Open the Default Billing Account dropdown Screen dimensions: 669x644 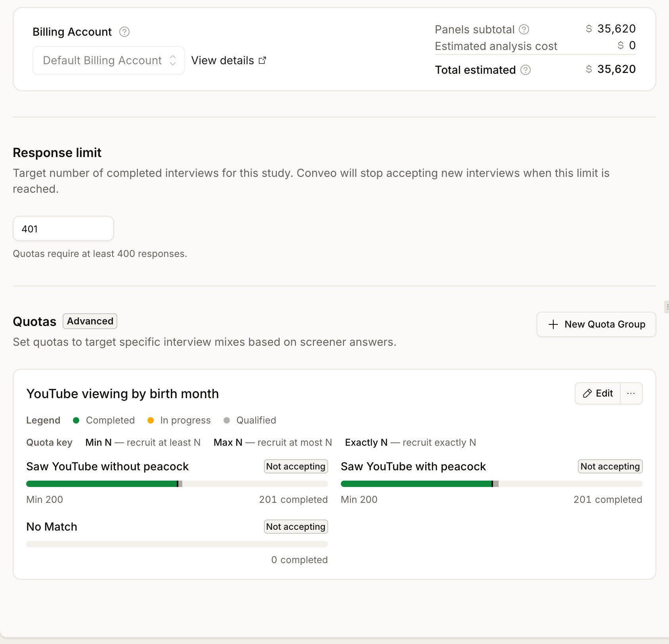(x=109, y=60)
